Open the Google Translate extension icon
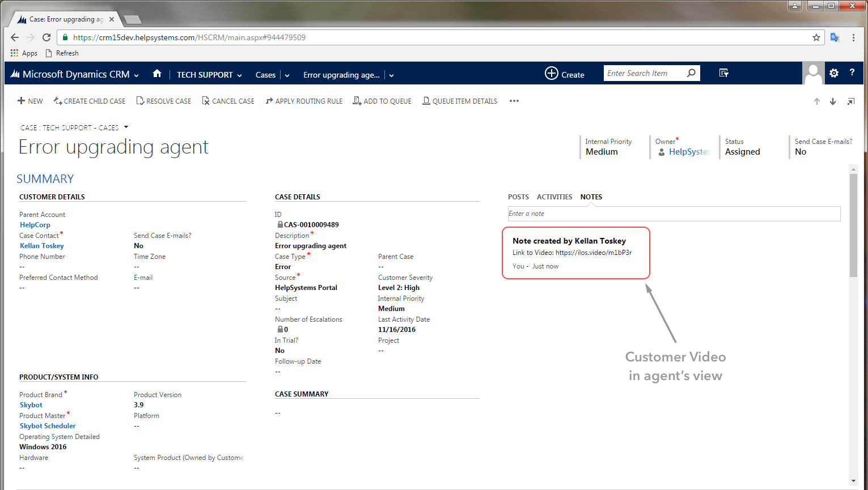 tap(835, 37)
